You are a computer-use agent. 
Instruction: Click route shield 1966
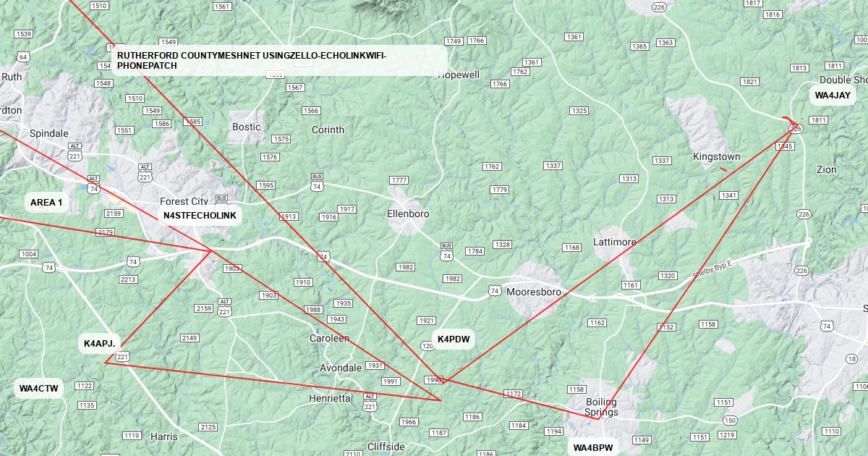coord(409,422)
